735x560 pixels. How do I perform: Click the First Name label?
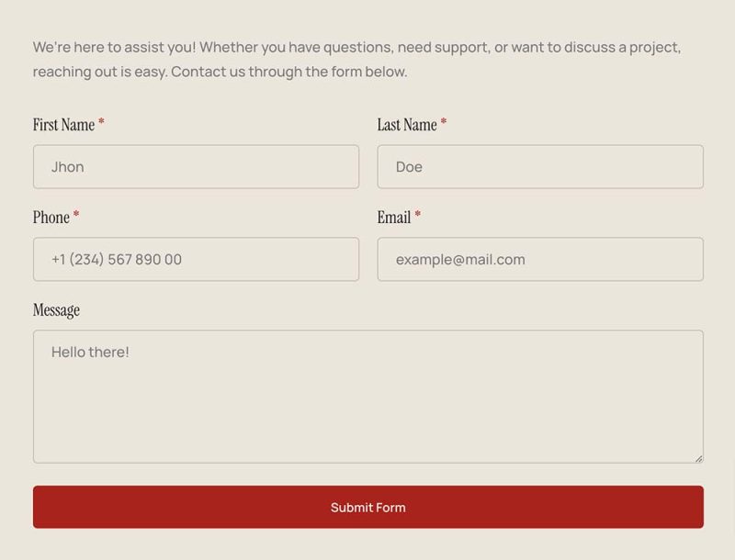[63, 125]
